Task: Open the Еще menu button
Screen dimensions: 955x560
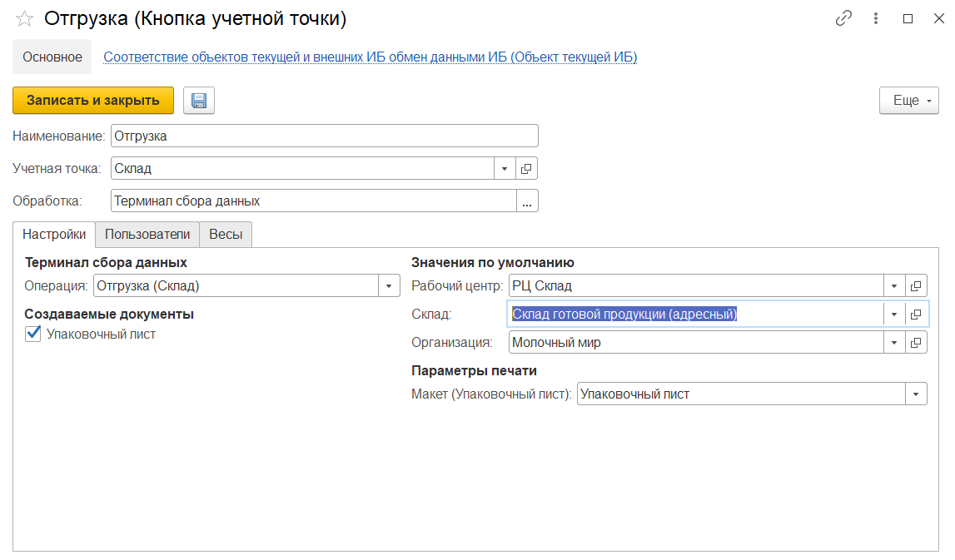Action: 908,101
